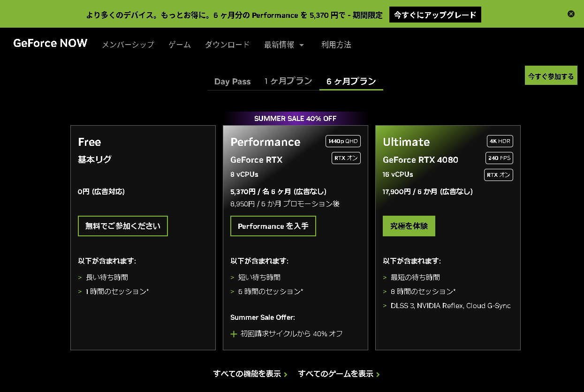The image size is (584, 392).
Task: Click the 1440p QHD badge on Performance card
Action: click(x=344, y=141)
